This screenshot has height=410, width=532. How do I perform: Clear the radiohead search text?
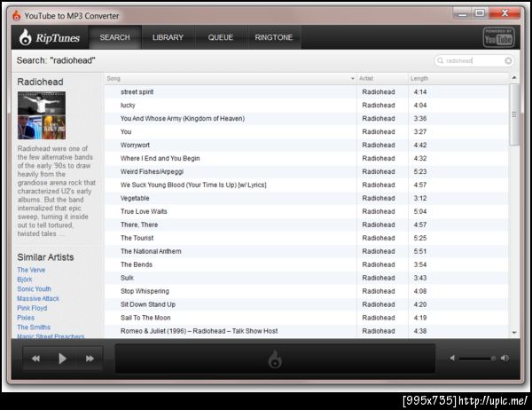(x=508, y=60)
